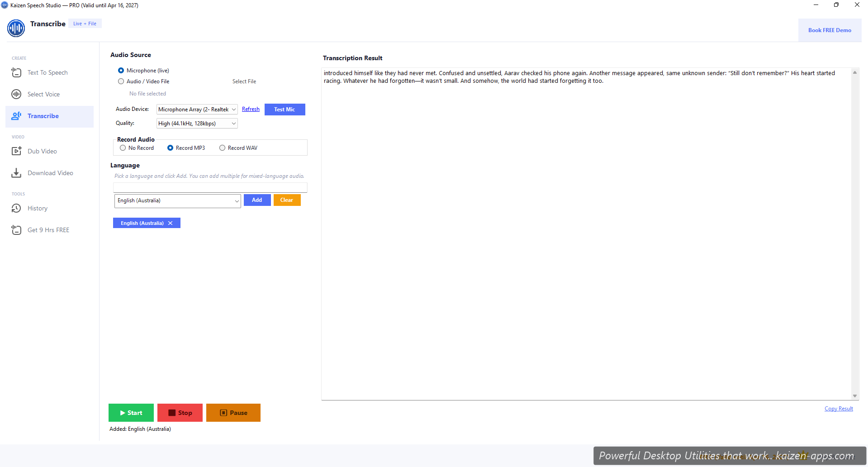Switch recording to No Record
Image resolution: width=868 pixels, height=467 pixels.
122,148
